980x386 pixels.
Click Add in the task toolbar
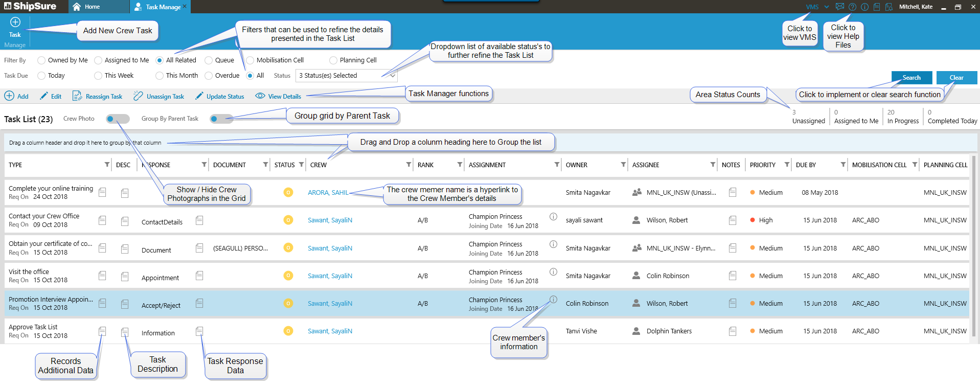click(16, 96)
